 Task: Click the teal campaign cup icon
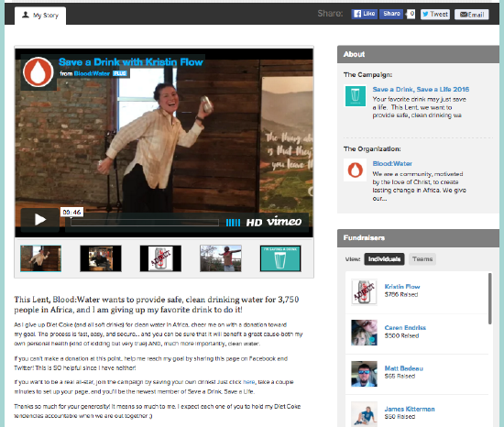[356, 95]
